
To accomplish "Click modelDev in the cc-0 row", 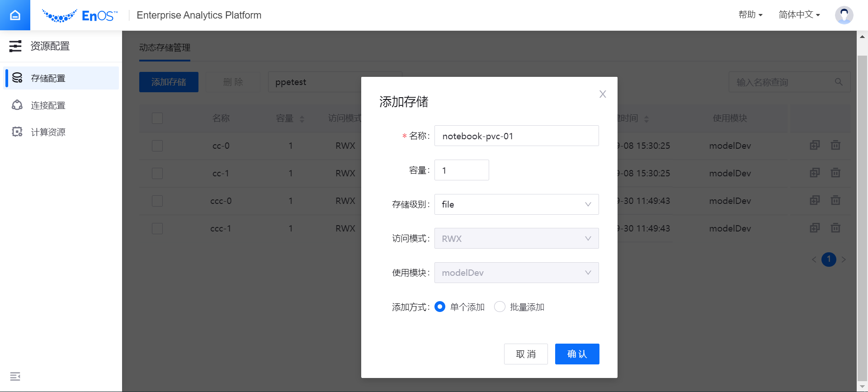I will pos(730,146).
